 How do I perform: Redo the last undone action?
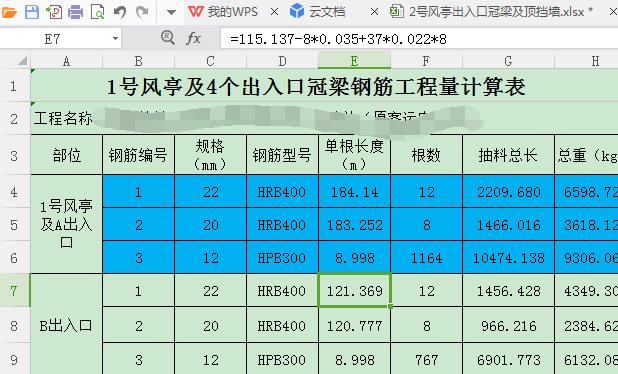click(142, 12)
